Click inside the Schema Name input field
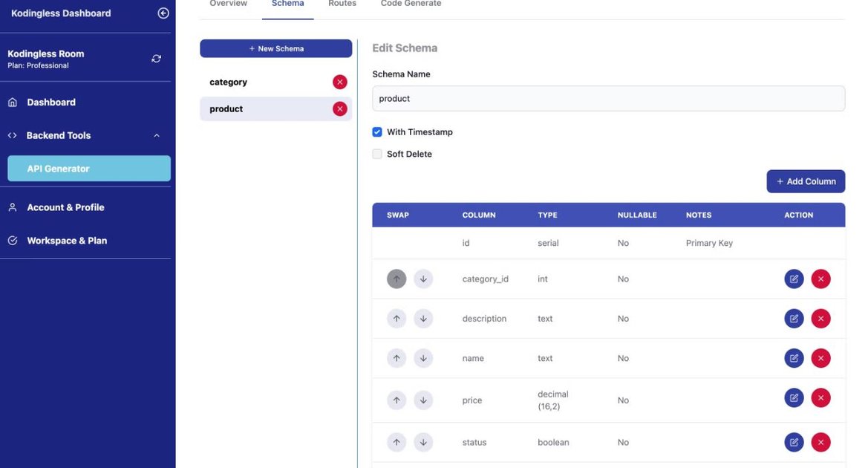Image resolution: width=868 pixels, height=468 pixels. click(609, 98)
